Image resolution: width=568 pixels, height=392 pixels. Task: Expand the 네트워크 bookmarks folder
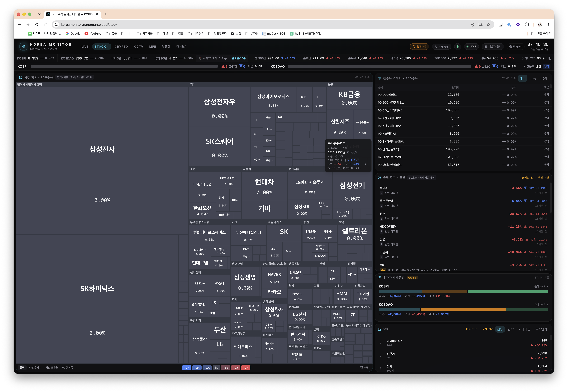click(196, 33)
